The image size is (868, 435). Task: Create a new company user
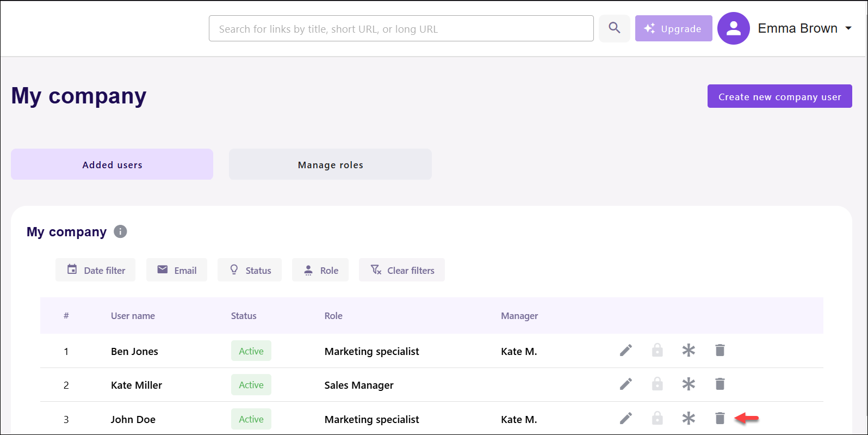point(779,96)
